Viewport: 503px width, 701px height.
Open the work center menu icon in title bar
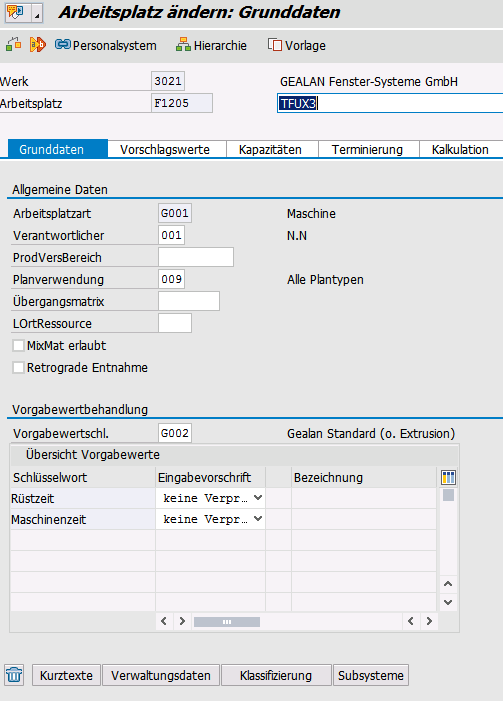click(x=15, y=12)
